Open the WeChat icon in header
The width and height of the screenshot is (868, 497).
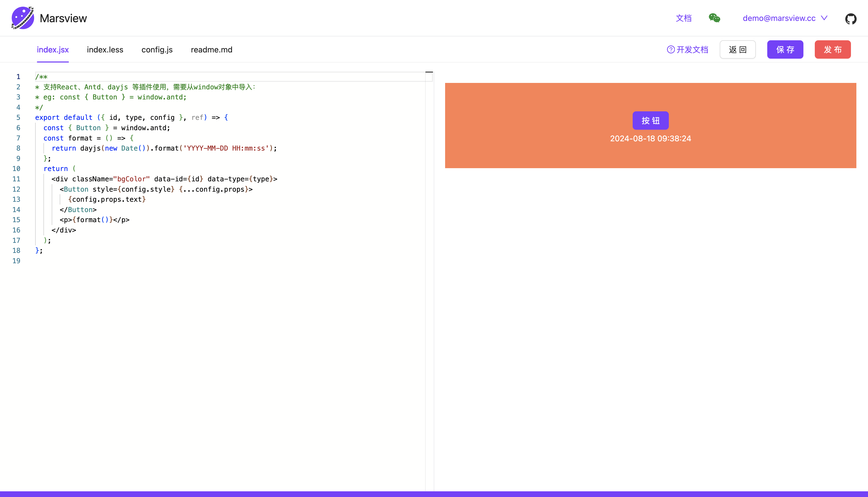(714, 18)
